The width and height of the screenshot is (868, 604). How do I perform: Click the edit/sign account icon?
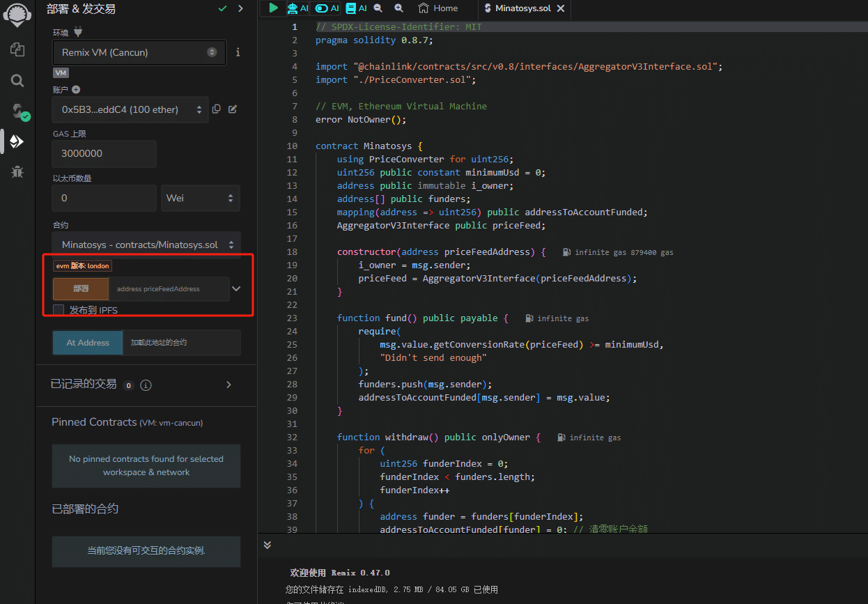[x=233, y=109]
